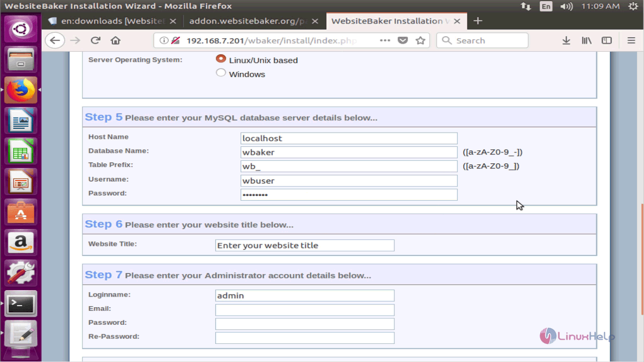The image size is (644, 362).
Task: Open Terminal from dock
Action: [x=21, y=305]
